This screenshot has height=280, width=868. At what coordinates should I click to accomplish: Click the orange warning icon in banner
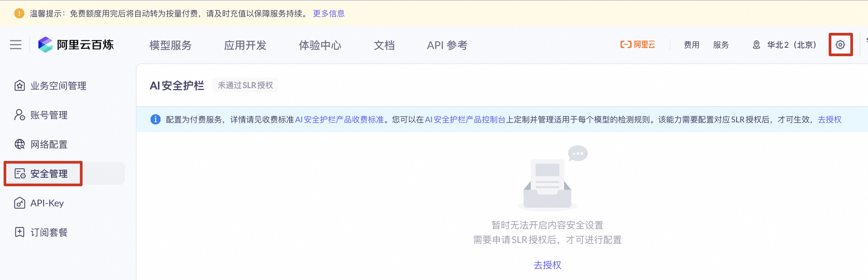19,13
